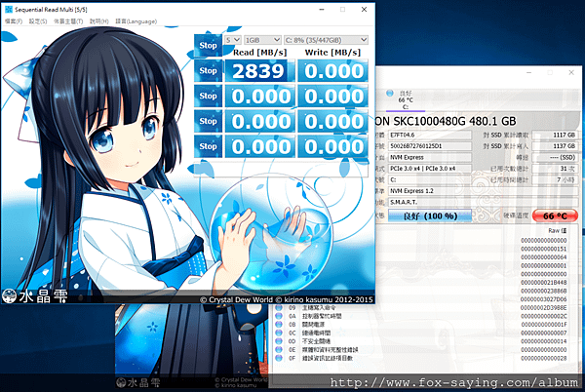Viewport: 585px width, 392px height.
Task: Click the CrystalDiskMark title bar app icon
Action: pyautogui.click(x=8, y=10)
